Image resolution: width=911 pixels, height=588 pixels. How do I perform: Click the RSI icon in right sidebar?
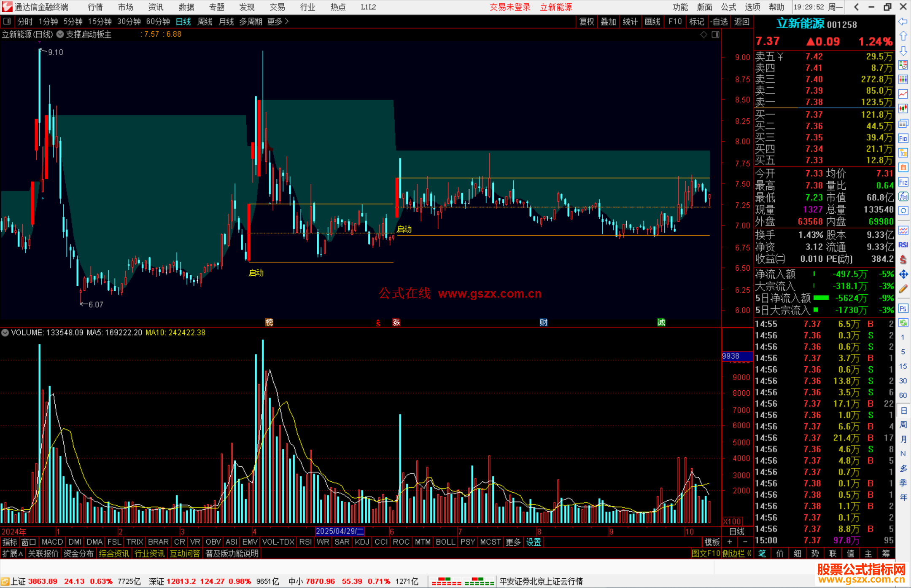903,245
